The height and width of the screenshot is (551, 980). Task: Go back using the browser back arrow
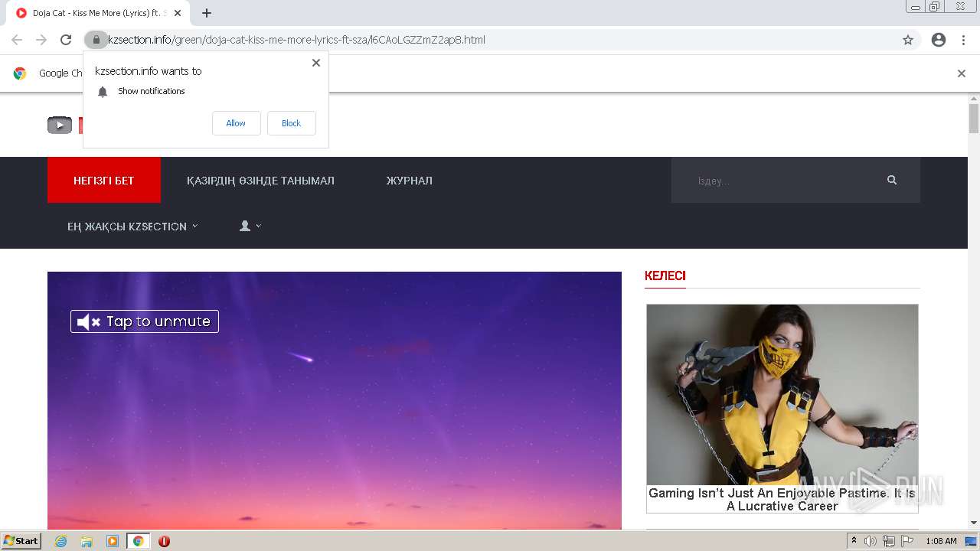(17, 40)
